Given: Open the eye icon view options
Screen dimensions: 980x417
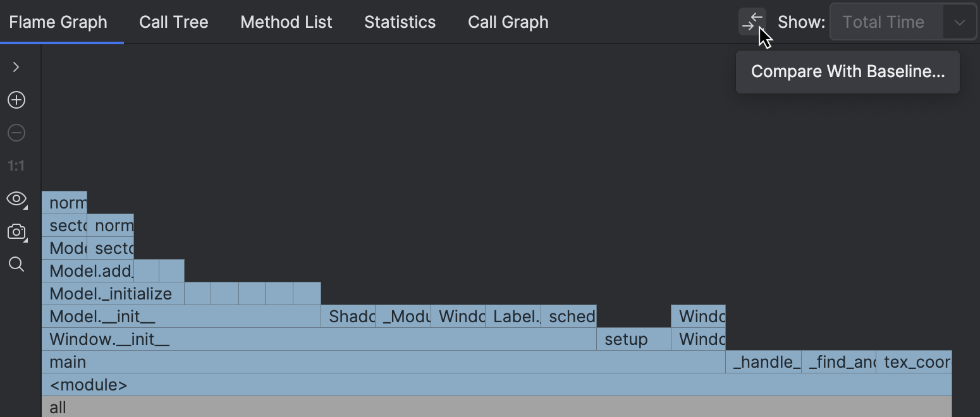Looking at the screenshot, I should tap(15, 198).
